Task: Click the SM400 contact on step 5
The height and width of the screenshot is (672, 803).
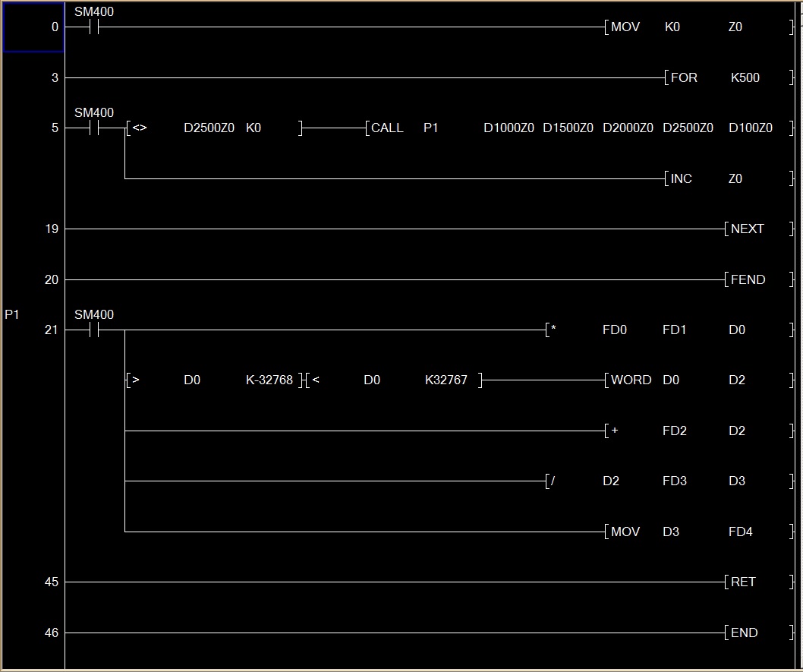Action: tap(94, 128)
